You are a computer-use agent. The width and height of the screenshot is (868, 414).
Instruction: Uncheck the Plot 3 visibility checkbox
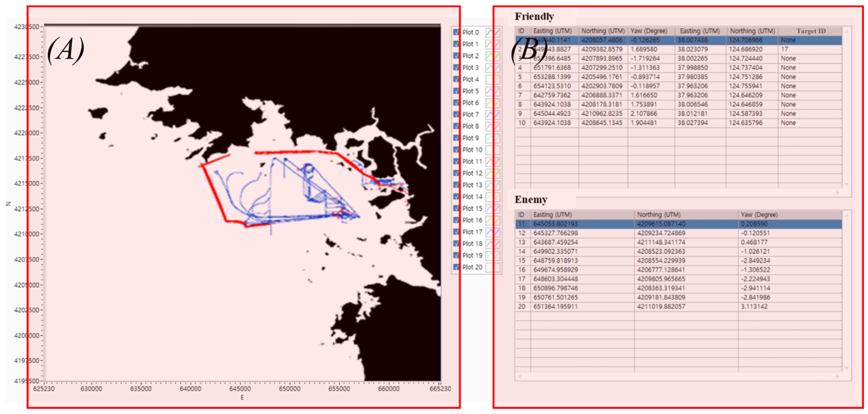[x=456, y=68]
